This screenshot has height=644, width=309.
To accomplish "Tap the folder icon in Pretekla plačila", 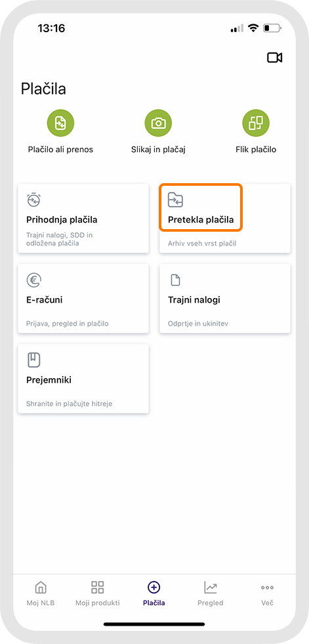I will (176, 200).
